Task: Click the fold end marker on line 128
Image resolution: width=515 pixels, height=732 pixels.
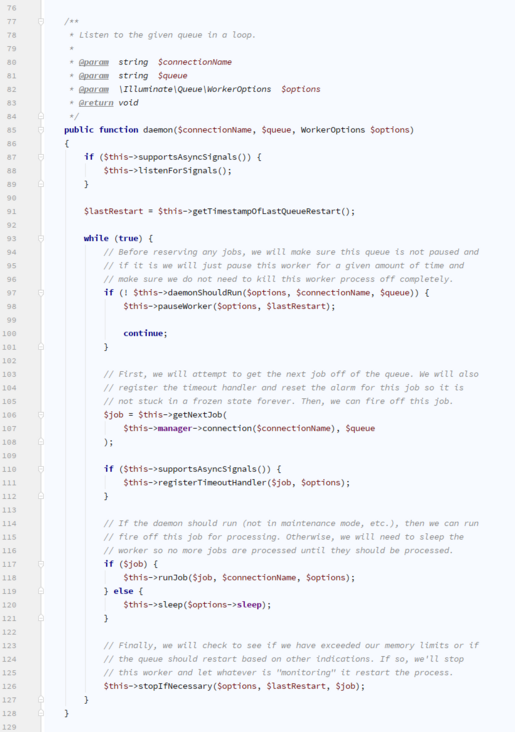Action: [x=41, y=713]
